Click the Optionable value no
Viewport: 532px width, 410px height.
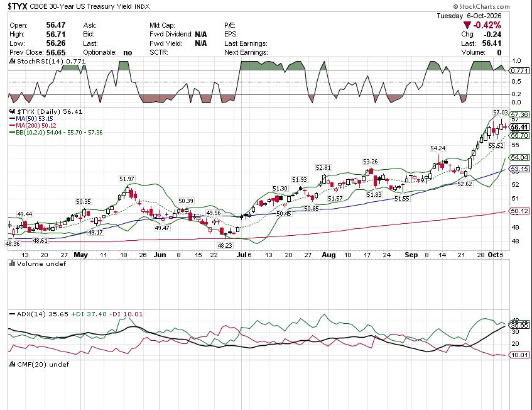128,53
